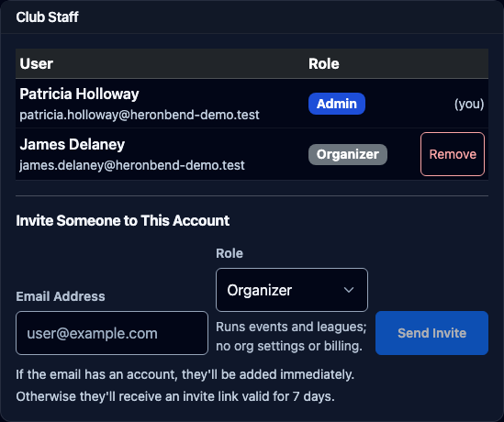Image resolution: width=504 pixels, height=422 pixels.
Task: Select the 'Runs events and leagues' description
Action: point(291,337)
